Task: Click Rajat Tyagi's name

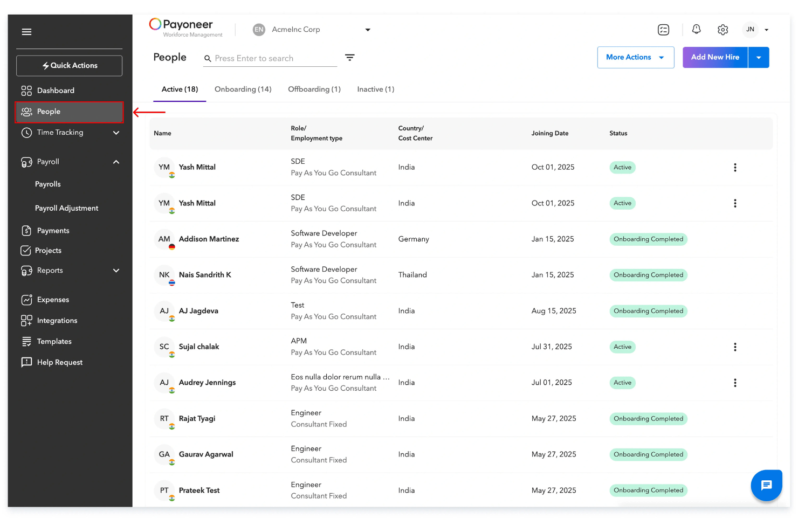Action: click(197, 419)
